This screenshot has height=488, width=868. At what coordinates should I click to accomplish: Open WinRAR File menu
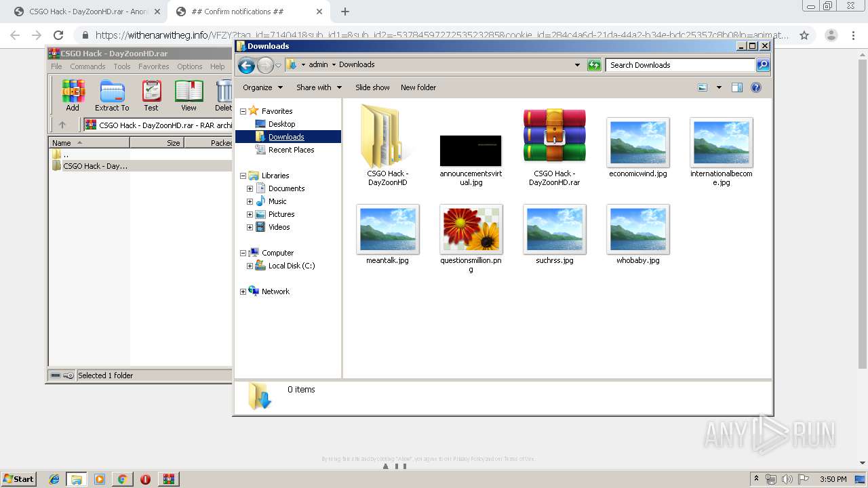(x=56, y=66)
